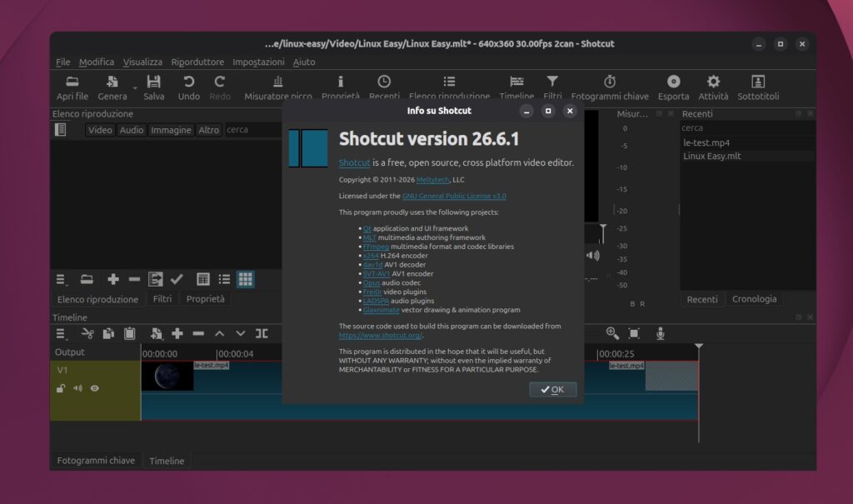This screenshot has height=504, width=853.
Task: Open the https://www.shotcut.org/ link
Action: pos(380,335)
